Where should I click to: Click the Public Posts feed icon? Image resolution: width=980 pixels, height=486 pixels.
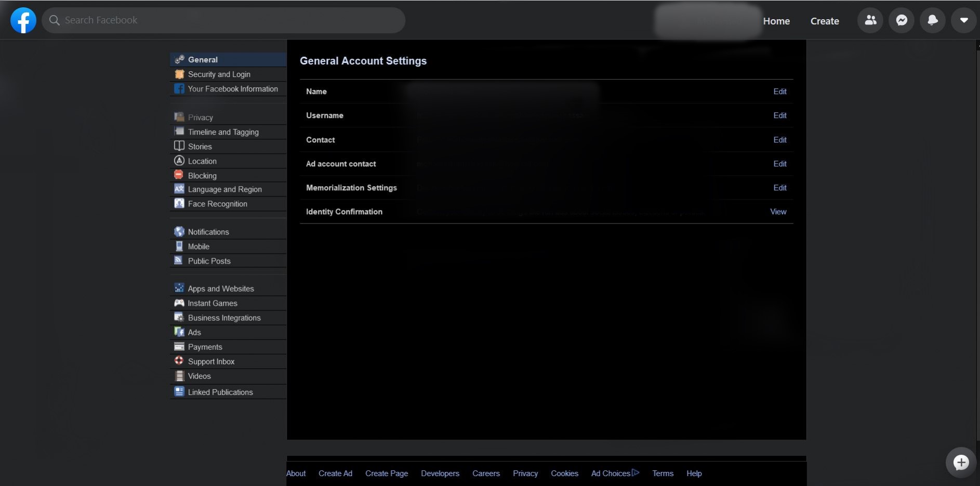(179, 260)
